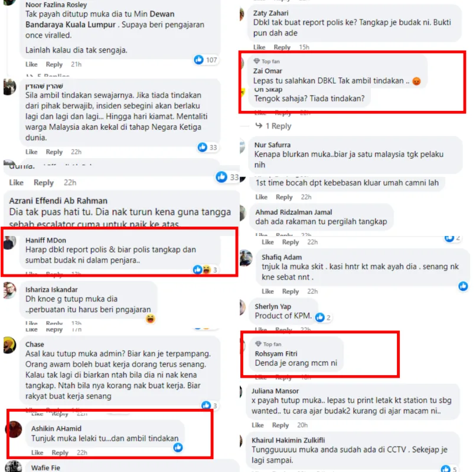Open Azrani Effendi Ab Rahman's profile
The image size is (476, 472).
point(58,201)
